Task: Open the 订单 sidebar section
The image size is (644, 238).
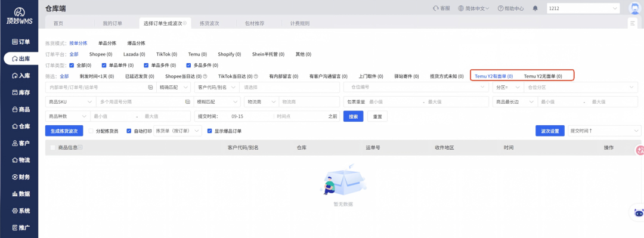Action: [x=21, y=42]
